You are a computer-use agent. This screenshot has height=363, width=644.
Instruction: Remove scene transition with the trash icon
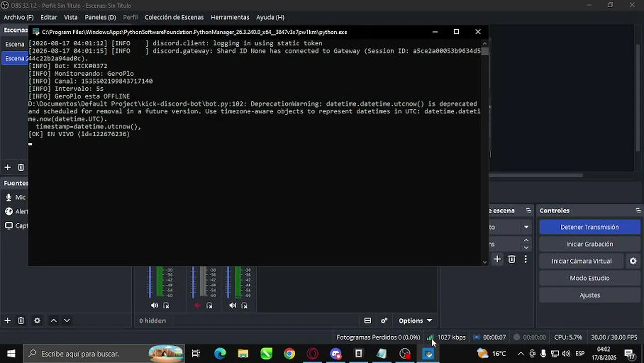click(511, 259)
